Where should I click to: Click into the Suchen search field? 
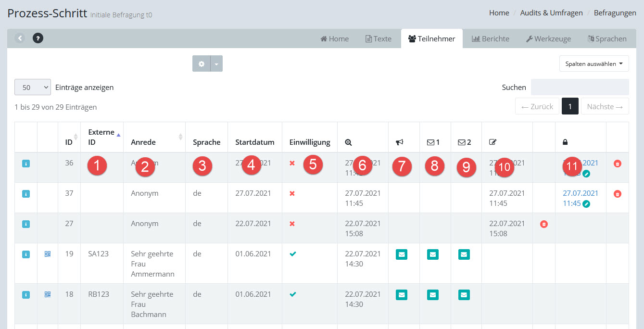pos(580,87)
